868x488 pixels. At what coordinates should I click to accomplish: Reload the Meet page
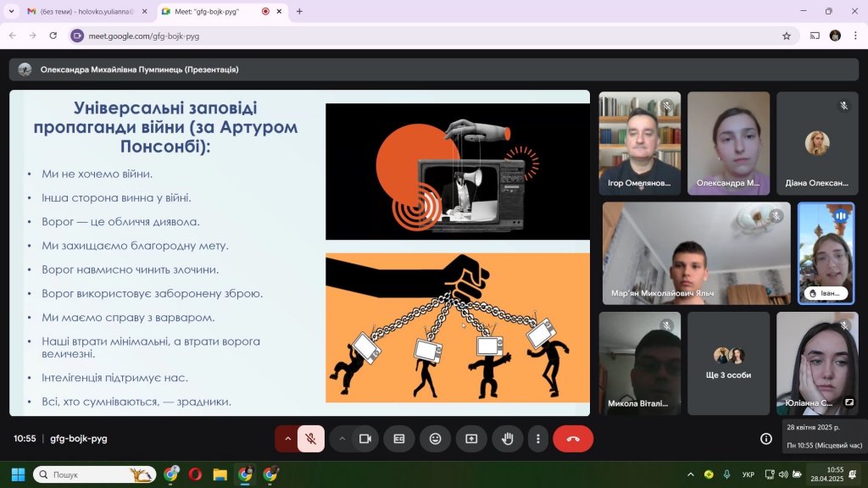pyautogui.click(x=53, y=36)
